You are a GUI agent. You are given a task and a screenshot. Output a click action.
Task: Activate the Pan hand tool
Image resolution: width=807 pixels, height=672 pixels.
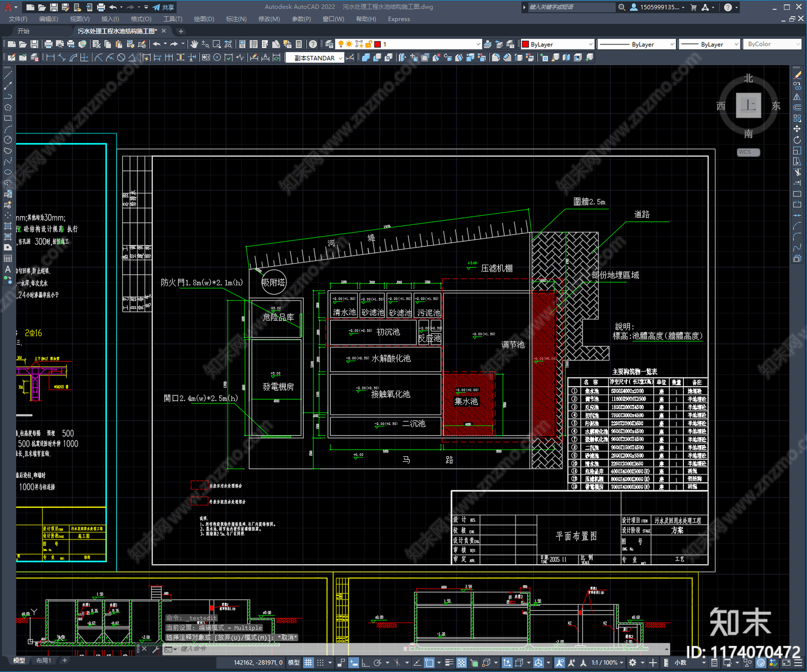[194, 44]
